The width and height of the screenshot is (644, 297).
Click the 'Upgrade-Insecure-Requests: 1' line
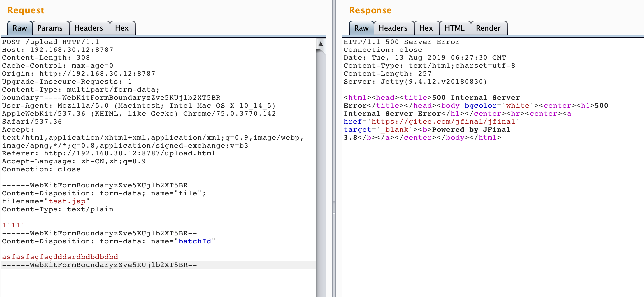click(67, 82)
